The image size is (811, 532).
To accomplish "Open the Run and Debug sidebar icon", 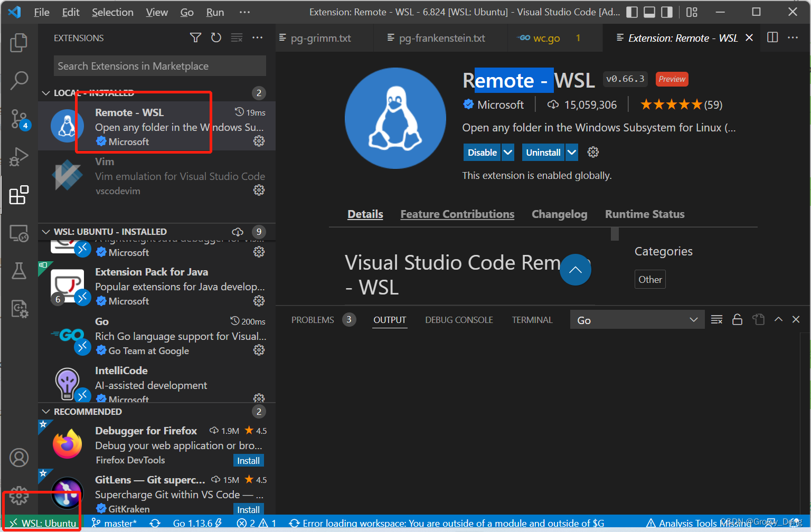I will click(19, 157).
